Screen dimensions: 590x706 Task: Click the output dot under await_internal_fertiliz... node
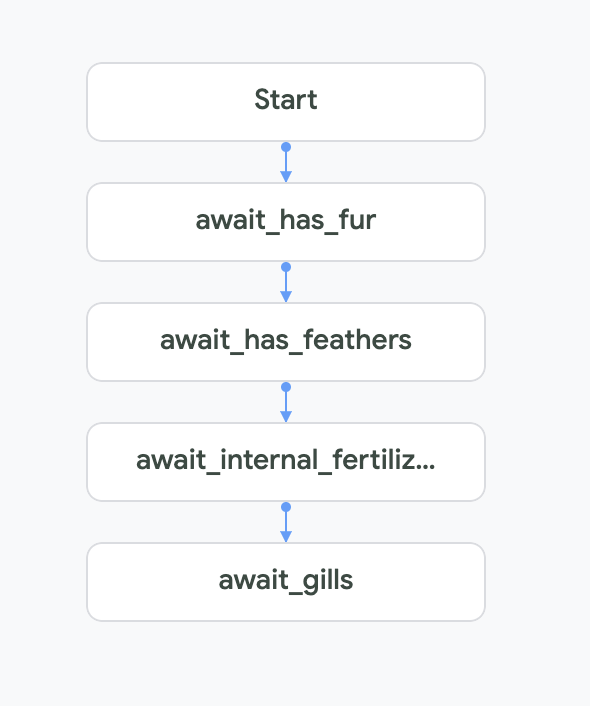point(286,507)
